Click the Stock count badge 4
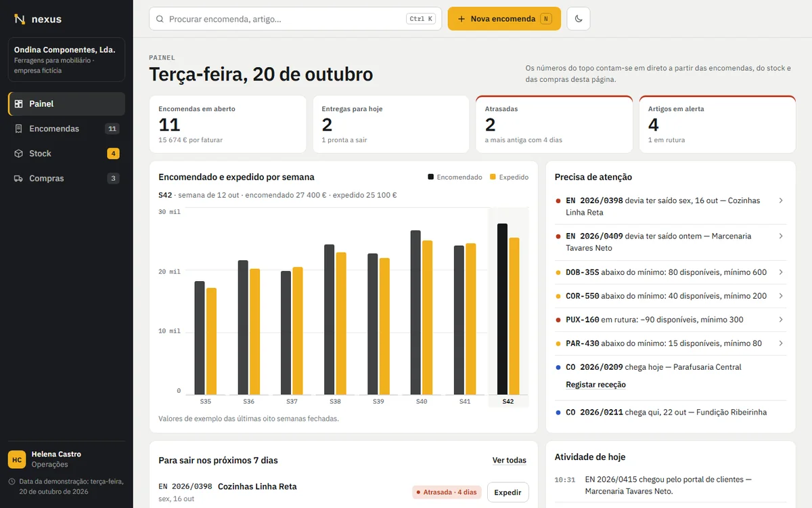This screenshot has width=812, height=508. [x=113, y=154]
